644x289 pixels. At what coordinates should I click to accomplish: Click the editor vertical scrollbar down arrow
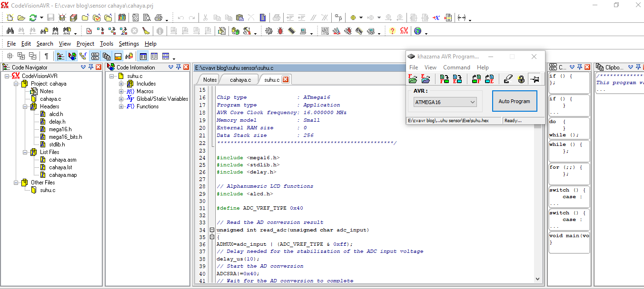click(x=538, y=279)
